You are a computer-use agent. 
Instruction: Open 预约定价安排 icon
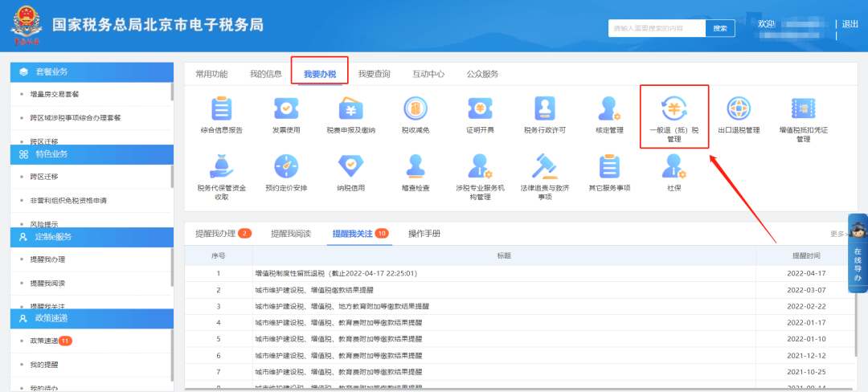[x=286, y=165]
